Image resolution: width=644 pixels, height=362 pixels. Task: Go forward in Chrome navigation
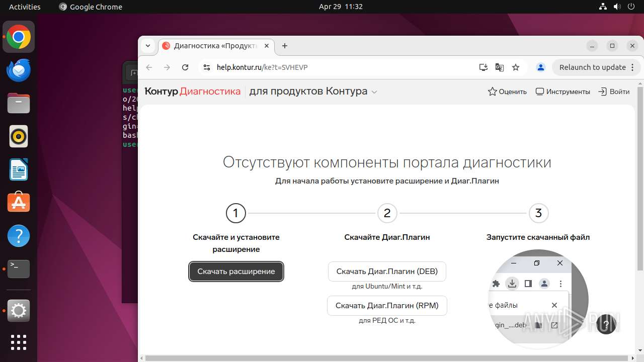pyautogui.click(x=167, y=67)
